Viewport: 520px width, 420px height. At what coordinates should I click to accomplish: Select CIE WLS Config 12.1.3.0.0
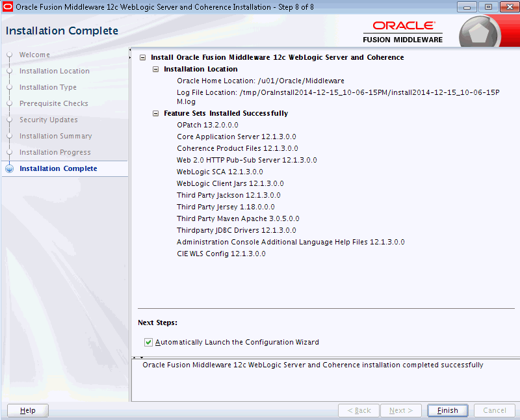click(x=221, y=254)
